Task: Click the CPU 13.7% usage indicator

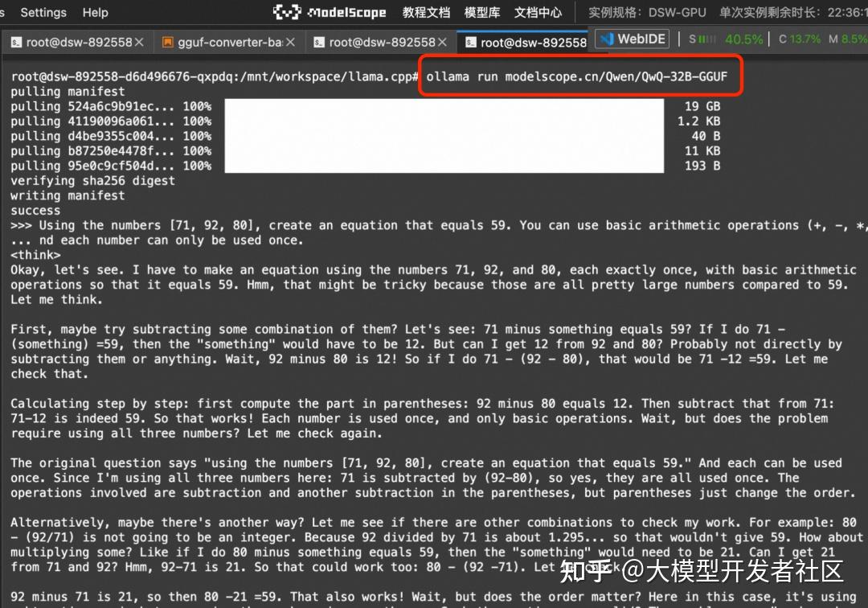Action: [x=800, y=39]
